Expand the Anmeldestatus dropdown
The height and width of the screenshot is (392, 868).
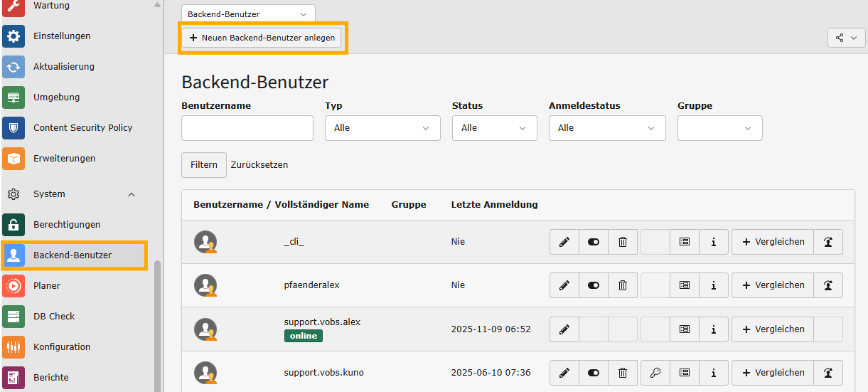click(x=606, y=128)
